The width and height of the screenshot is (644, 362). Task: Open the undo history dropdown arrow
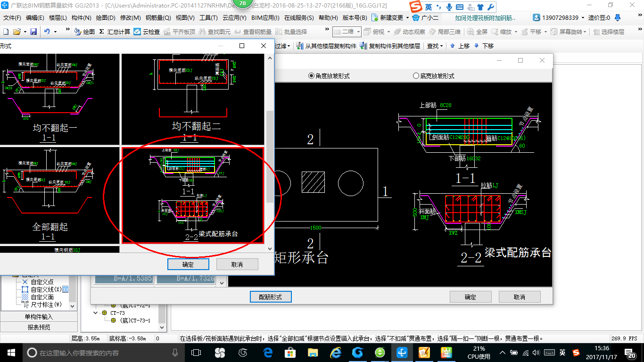(x=55, y=32)
